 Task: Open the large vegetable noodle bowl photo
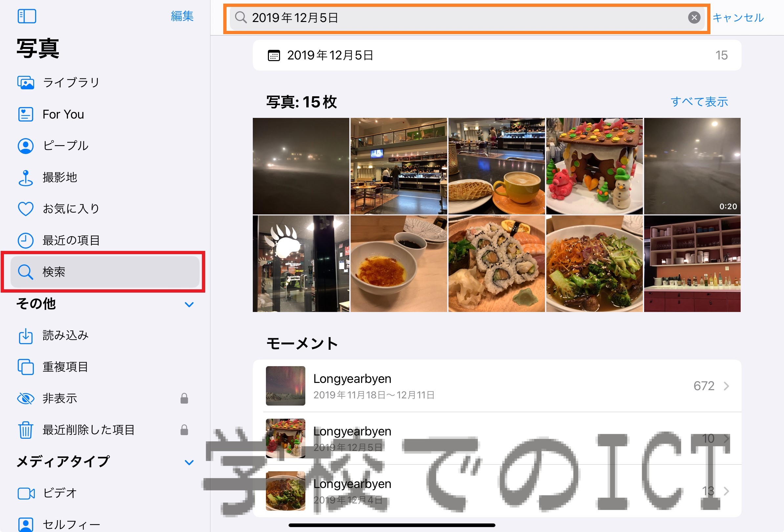(x=595, y=264)
